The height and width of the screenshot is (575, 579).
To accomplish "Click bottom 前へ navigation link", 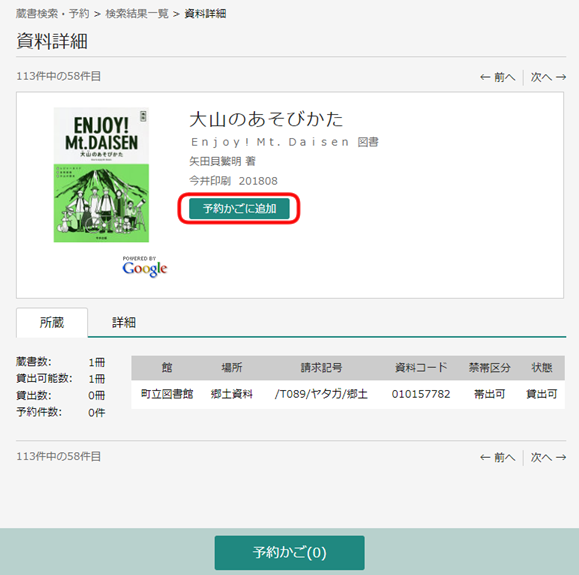I will 498,458.
